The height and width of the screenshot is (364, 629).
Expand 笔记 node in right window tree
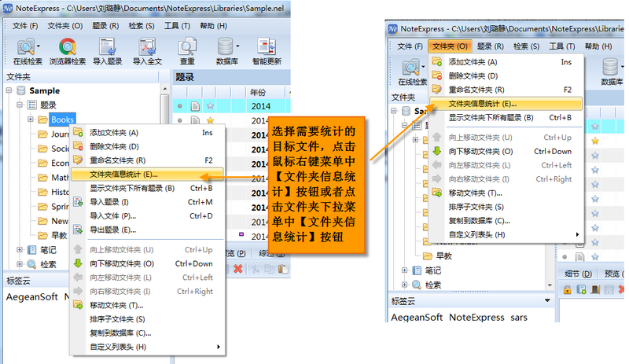(404, 270)
